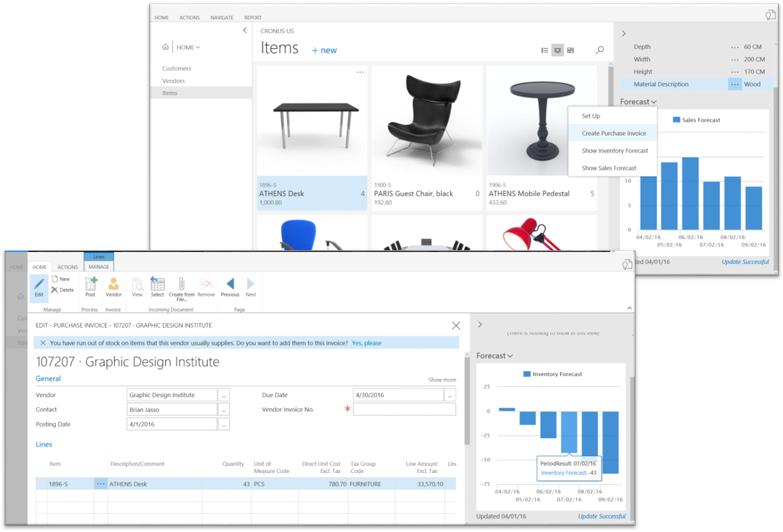
Task: Click the Update Successful link under the chart
Action: [601, 516]
